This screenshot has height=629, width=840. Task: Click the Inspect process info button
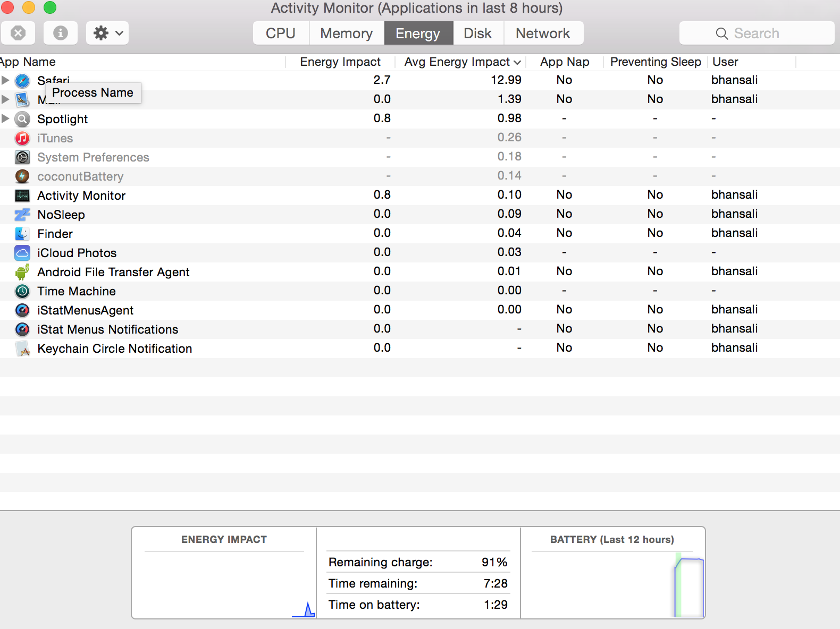point(61,33)
